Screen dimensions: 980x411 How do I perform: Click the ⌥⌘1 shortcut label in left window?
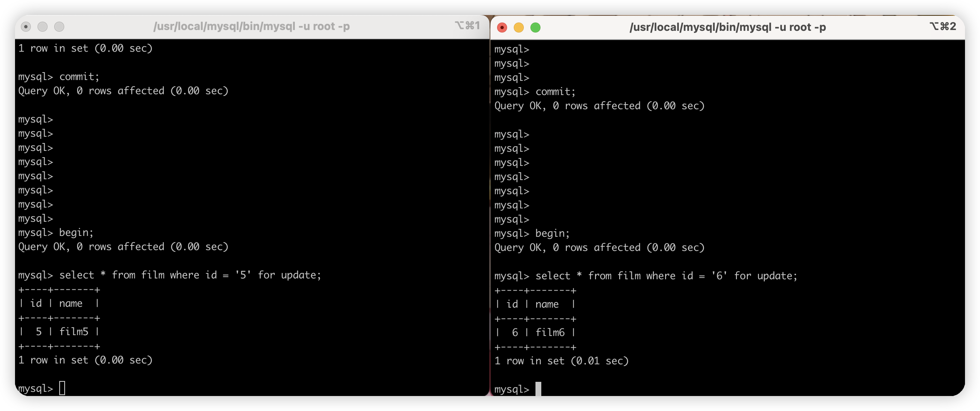point(467,25)
